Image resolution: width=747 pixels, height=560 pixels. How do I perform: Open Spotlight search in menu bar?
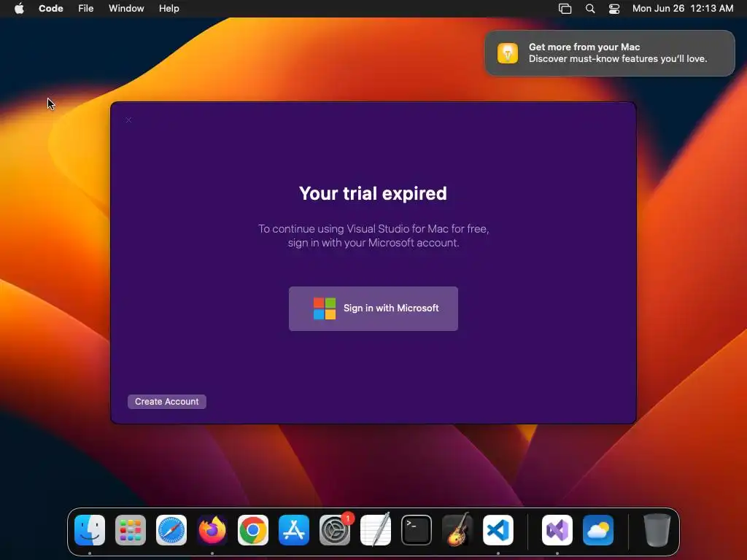589,9
